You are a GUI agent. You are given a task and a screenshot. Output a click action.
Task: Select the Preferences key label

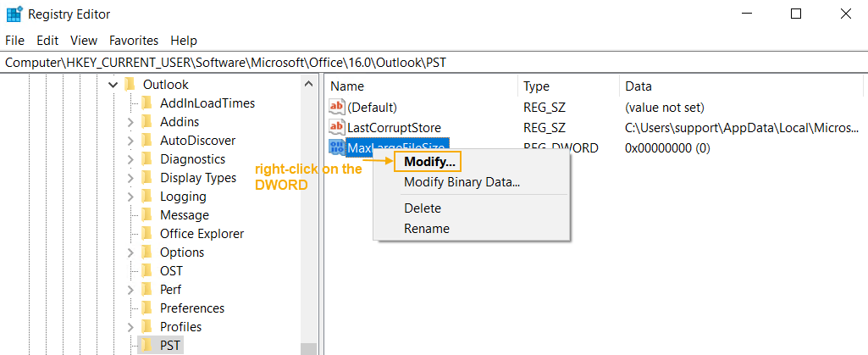[x=192, y=308]
